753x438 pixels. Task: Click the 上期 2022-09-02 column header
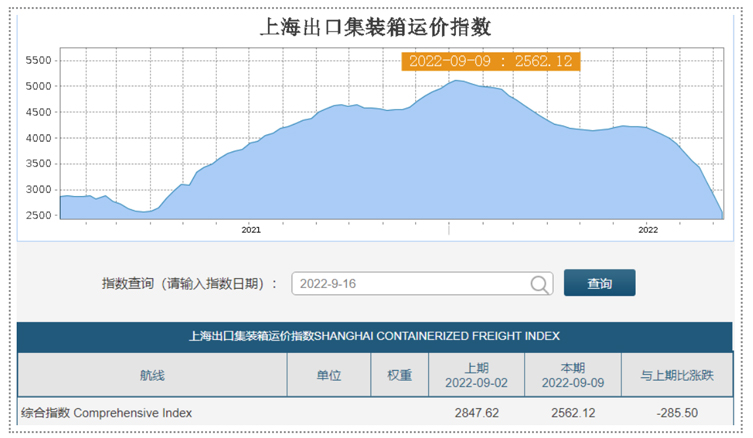(476, 375)
